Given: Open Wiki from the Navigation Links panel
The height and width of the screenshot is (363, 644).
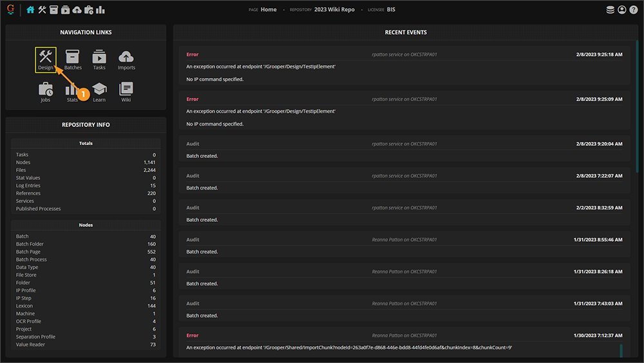Looking at the screenshot, I should [126, 92].
